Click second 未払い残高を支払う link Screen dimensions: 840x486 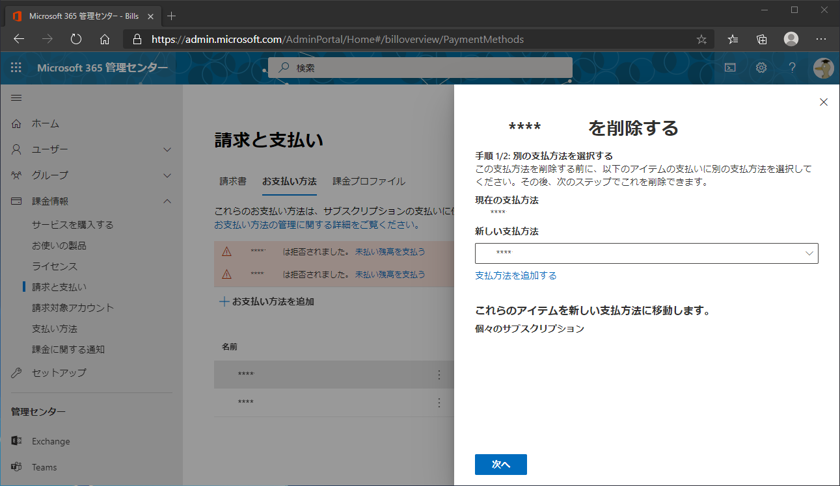click(x=390, y=274)
